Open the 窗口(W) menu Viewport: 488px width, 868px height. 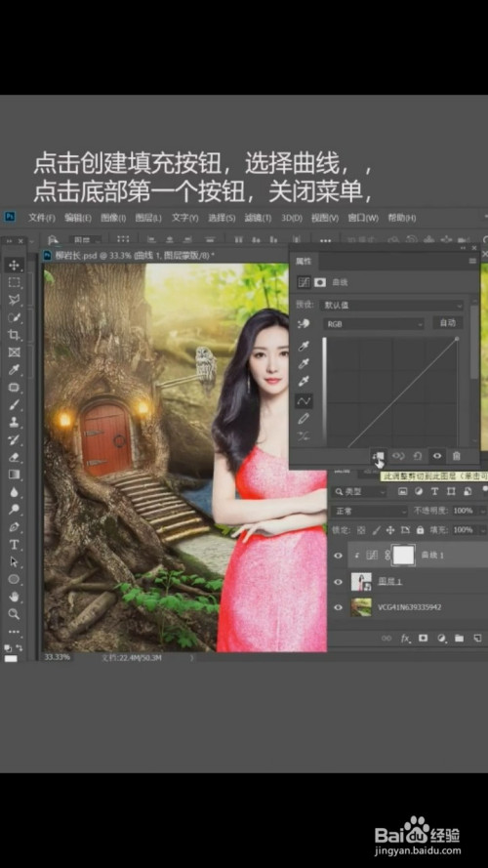363,218
